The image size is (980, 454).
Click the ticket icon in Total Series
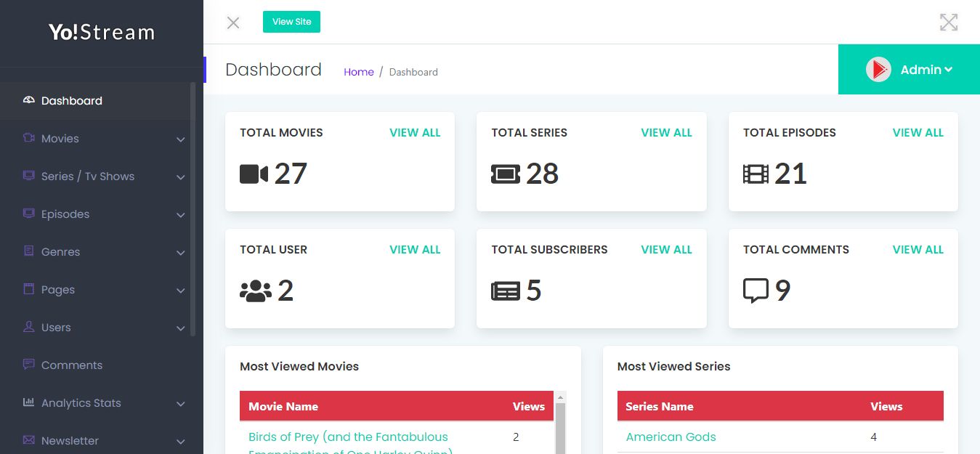506,174
